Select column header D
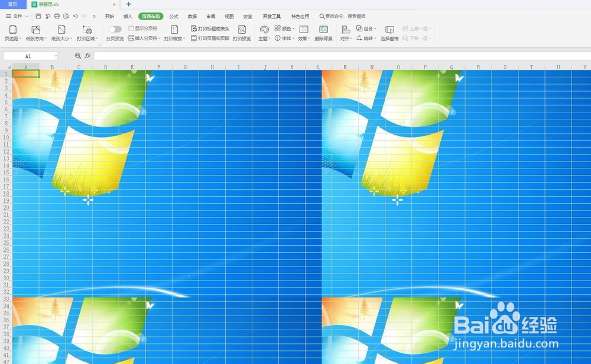 pyautogui.click(x=106, y=67)
